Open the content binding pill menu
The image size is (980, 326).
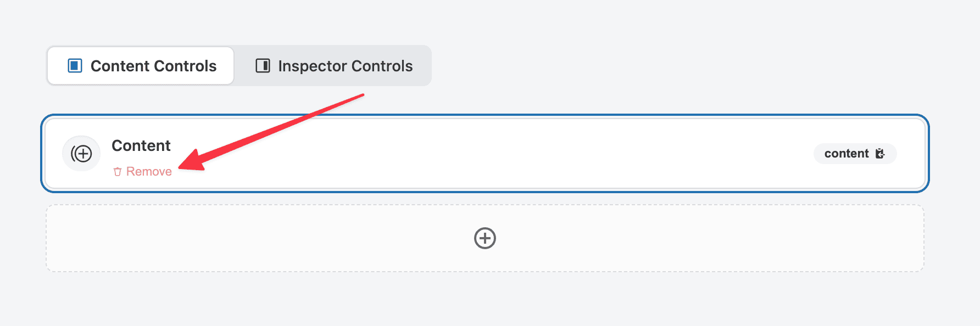pos(855,154)
